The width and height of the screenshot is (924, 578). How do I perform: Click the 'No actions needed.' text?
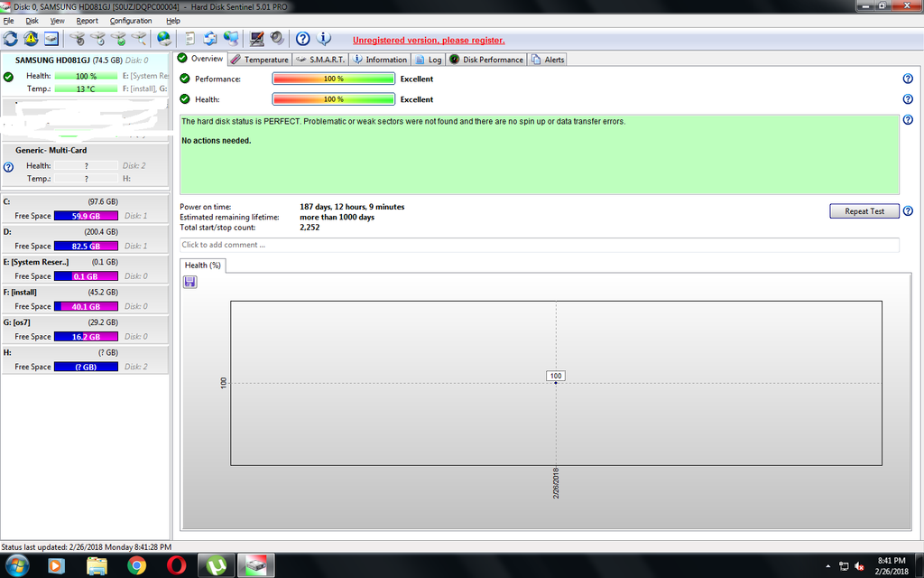pos(217,140)
